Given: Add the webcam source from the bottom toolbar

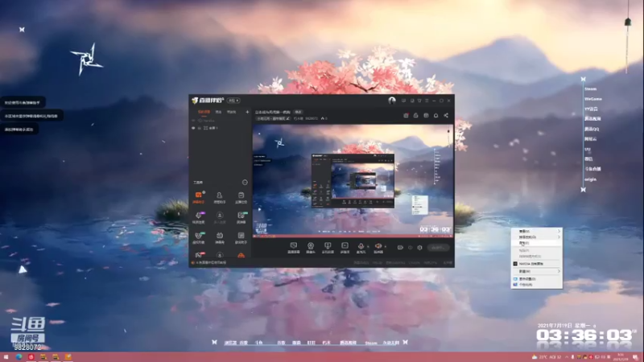Looking at the screenshot, I should [311, 246].
